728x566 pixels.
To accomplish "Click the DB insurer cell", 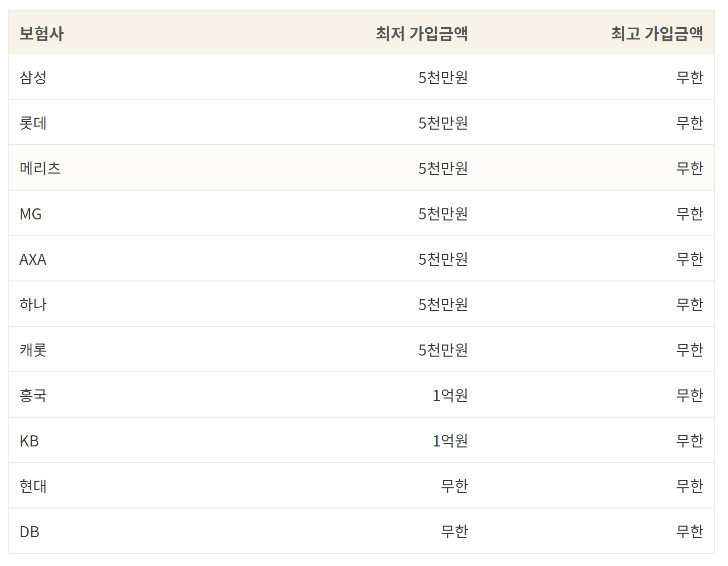I will tap(29, 532).
